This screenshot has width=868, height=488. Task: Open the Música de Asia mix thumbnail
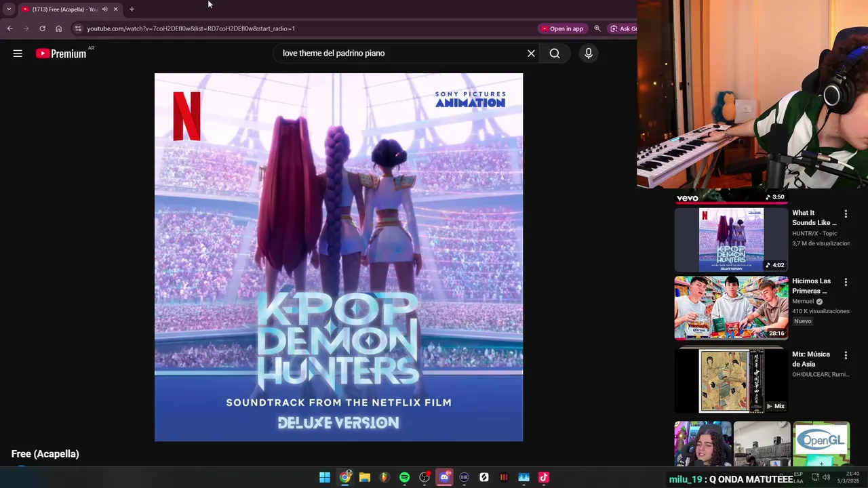[731, 380]
